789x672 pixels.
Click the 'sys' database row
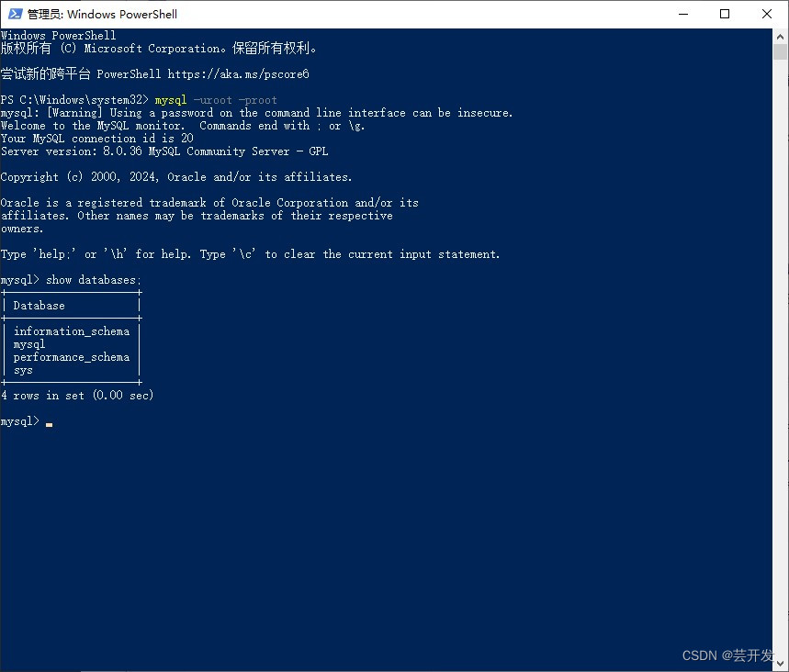point(23,370)
